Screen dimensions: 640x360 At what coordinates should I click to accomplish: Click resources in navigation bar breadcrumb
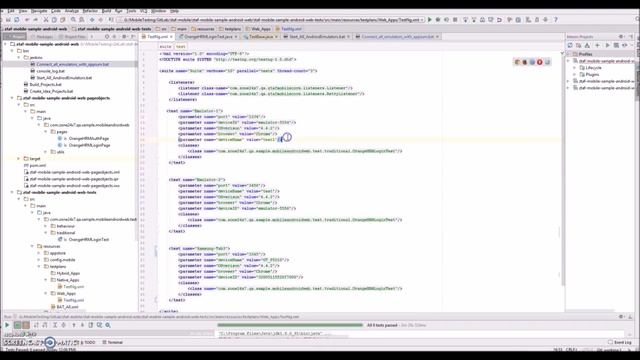203,29
